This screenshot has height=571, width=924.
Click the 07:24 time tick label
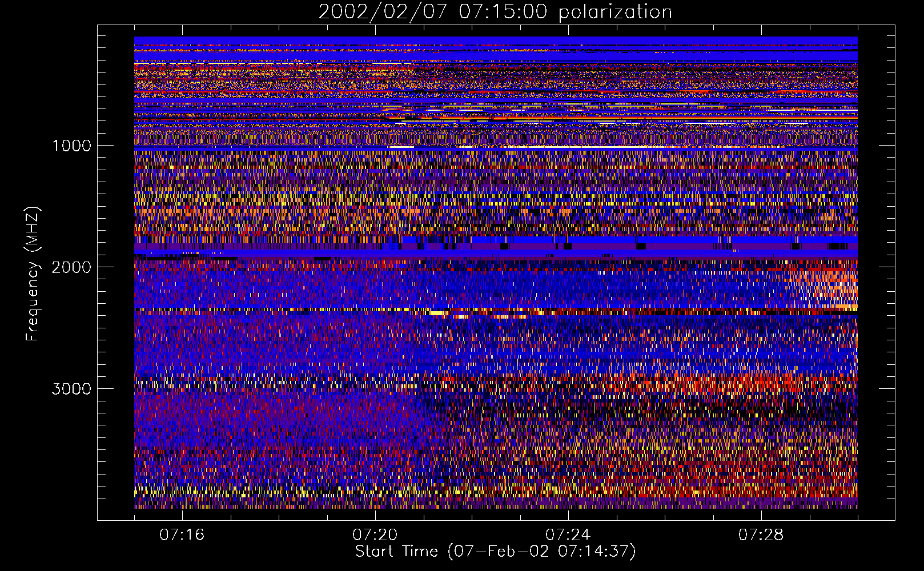click(568, 535)
